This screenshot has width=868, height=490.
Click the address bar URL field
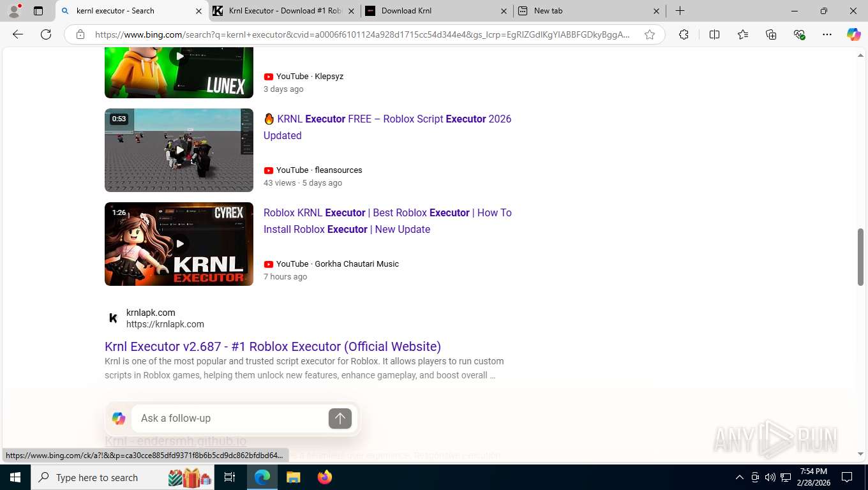point(363,34)
